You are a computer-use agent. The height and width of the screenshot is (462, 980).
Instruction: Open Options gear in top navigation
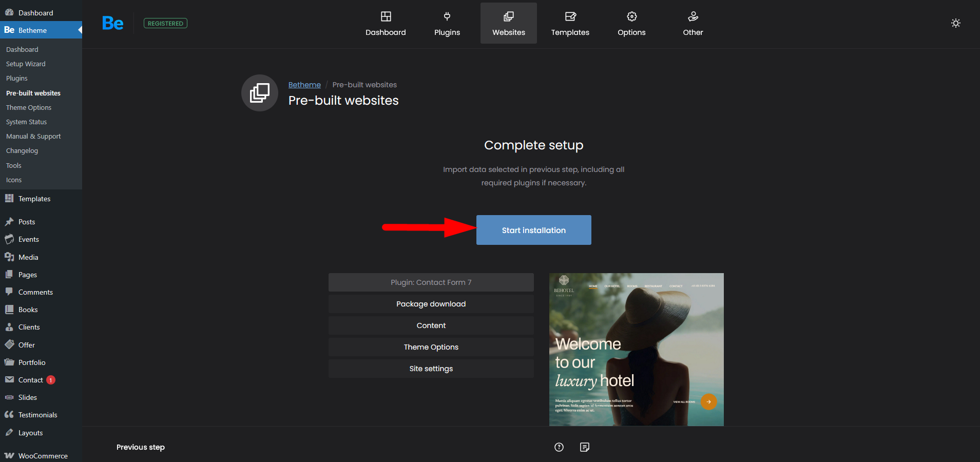coord(631,24)
